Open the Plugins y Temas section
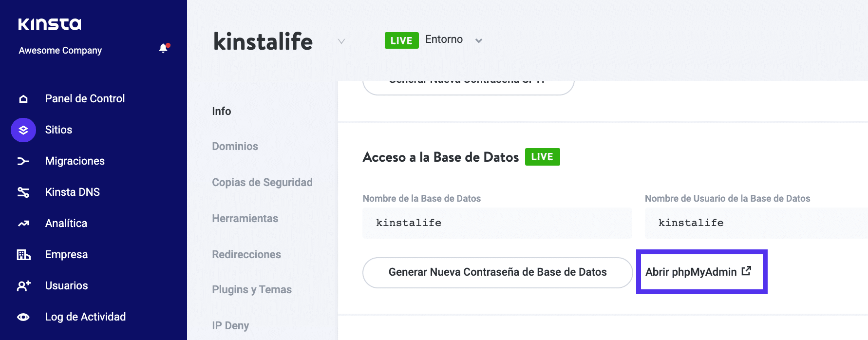Viewport: 868px width, 340px height. coord(252,289)
